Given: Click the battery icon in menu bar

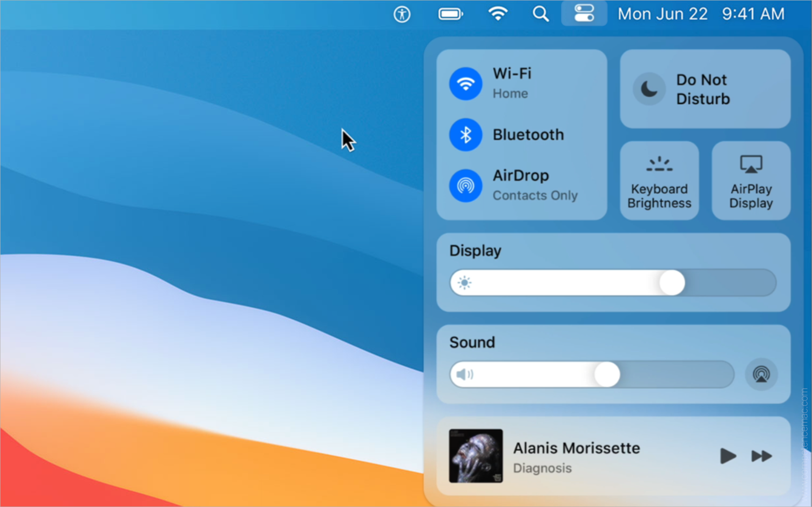Looking at the screenshot, I should (450, 14).
